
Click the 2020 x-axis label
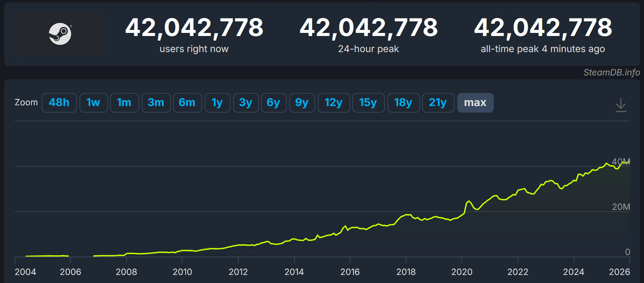(462, 272)
